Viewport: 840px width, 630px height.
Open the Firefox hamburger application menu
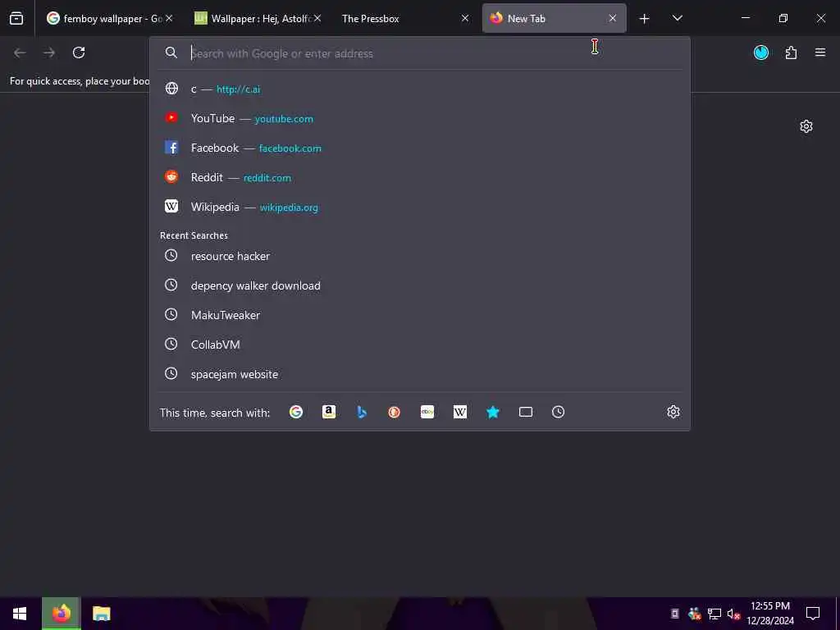819,52
